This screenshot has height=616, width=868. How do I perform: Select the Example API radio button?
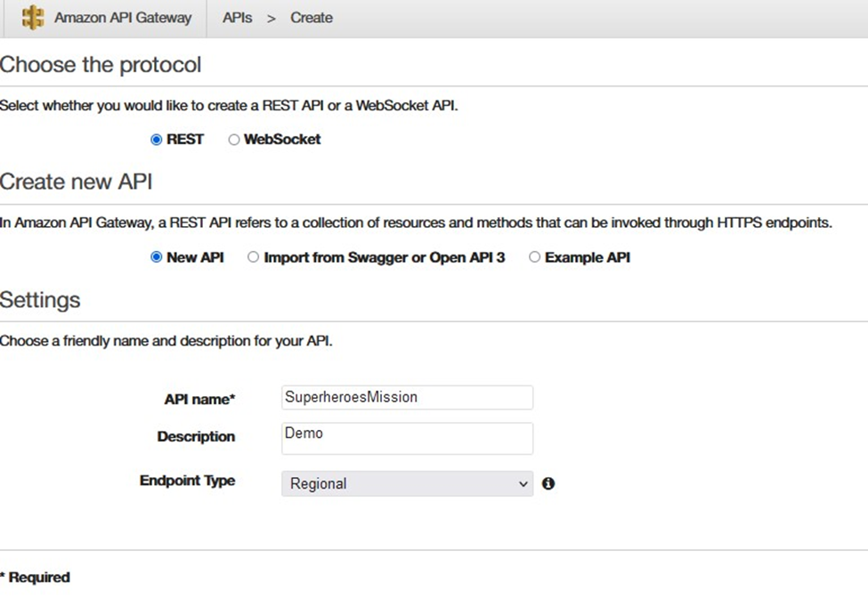[534, 257]
